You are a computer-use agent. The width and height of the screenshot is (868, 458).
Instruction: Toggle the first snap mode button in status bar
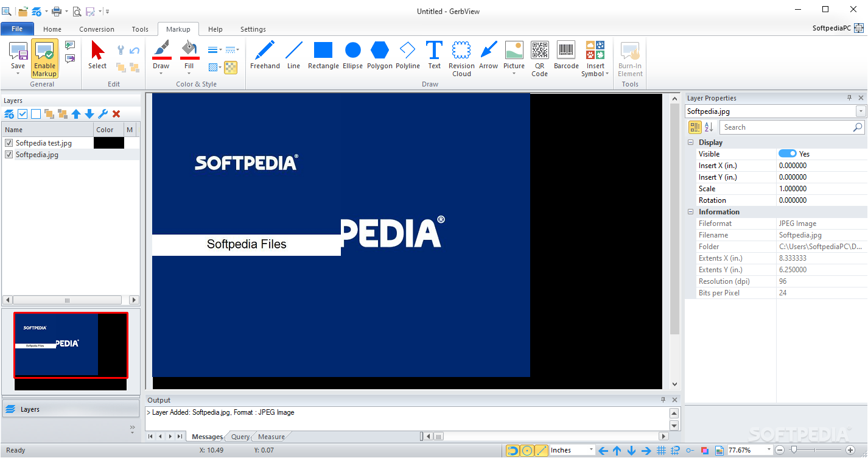(513, 451)
